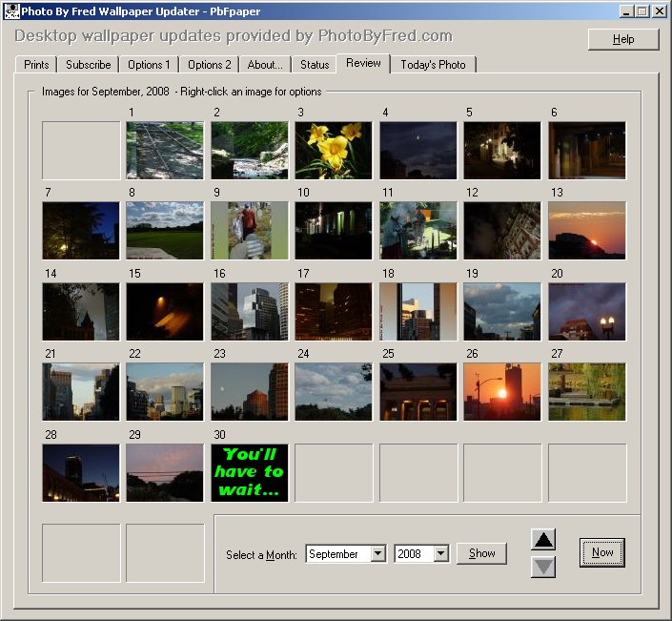
Task: Select the yellow flower photo for day 3
Action: click(x=334, y=150)
